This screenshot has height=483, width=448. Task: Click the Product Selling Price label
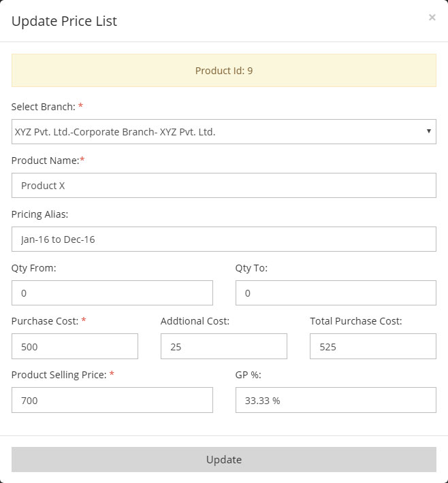click(x=59, y=375)
